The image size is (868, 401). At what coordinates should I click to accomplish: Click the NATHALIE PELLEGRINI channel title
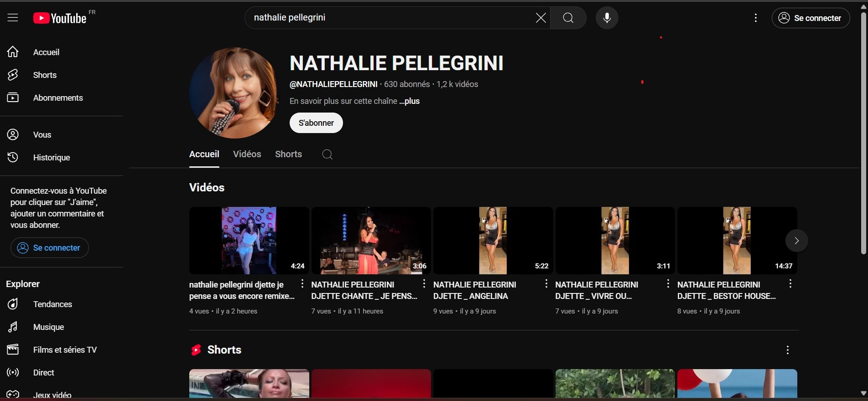(397, 63)
